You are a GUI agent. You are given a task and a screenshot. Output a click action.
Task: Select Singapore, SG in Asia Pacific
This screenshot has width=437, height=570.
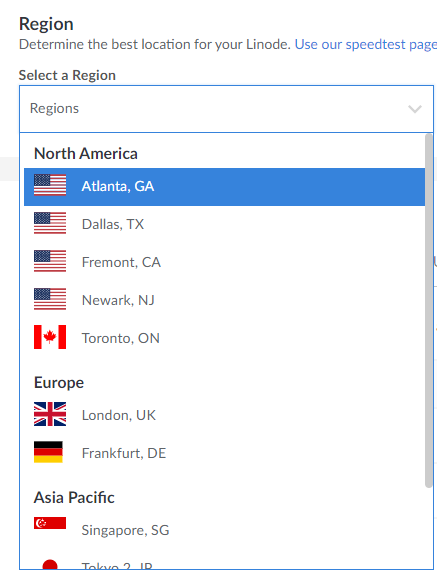tap(224, 530)
